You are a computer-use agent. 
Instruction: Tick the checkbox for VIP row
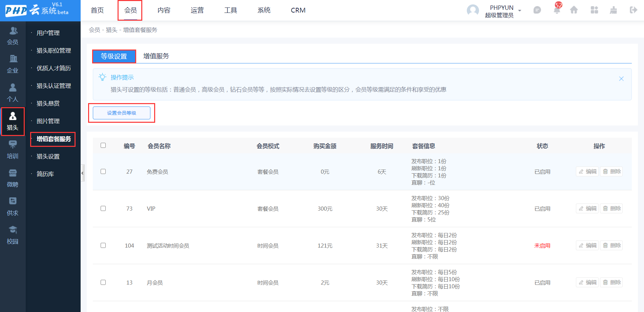(103, 209)
